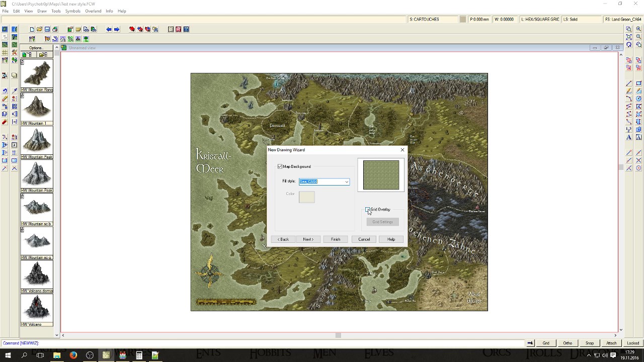Open the Overland menu
644x362 pixels.
tap(93, 11)
